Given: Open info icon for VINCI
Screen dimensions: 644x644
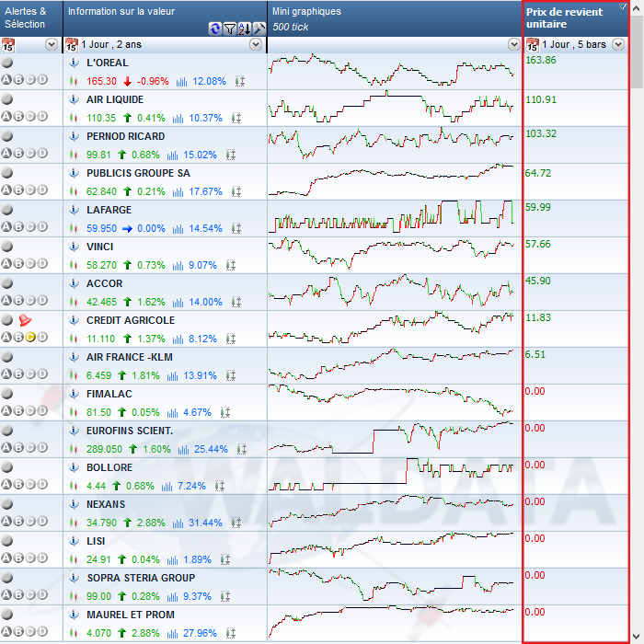Looking at the screenshot, I should (x=74, y=247).
